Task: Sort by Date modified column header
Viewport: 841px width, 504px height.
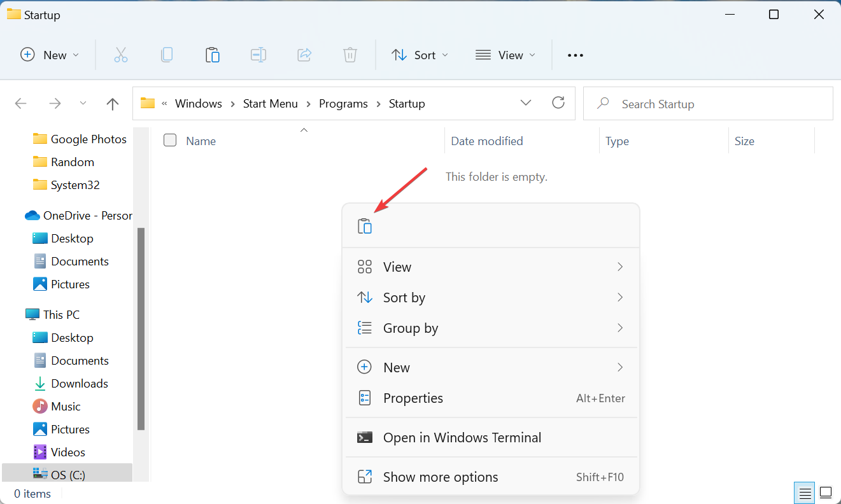Action: coord(487,141)
